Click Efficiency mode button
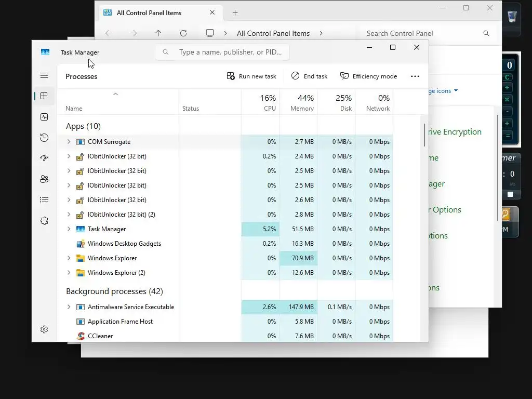 [368, 76]
